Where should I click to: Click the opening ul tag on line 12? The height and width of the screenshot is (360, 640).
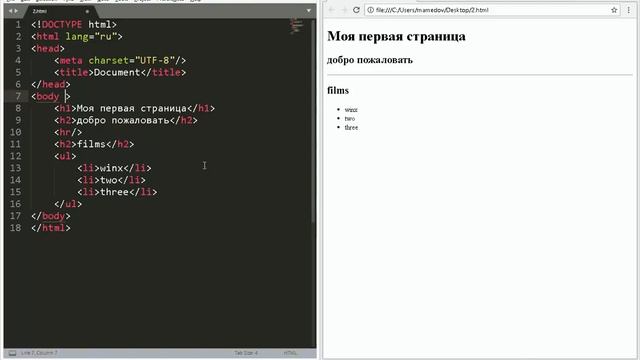65,156
